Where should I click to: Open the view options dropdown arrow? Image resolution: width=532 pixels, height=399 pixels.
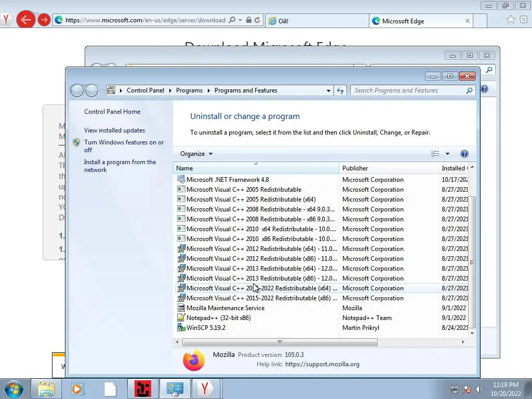447,154
